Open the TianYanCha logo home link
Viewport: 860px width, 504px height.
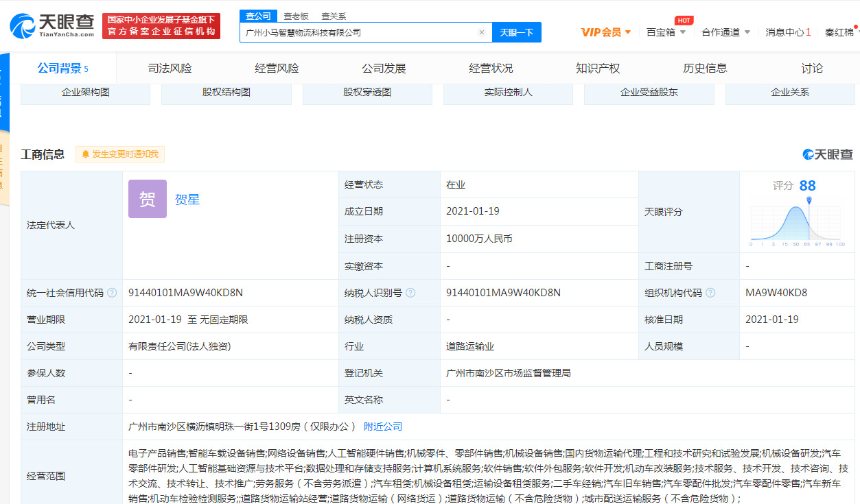(52, 25)
